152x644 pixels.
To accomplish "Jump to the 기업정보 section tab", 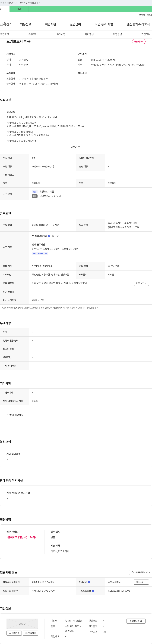I will [x=146, y=34].
